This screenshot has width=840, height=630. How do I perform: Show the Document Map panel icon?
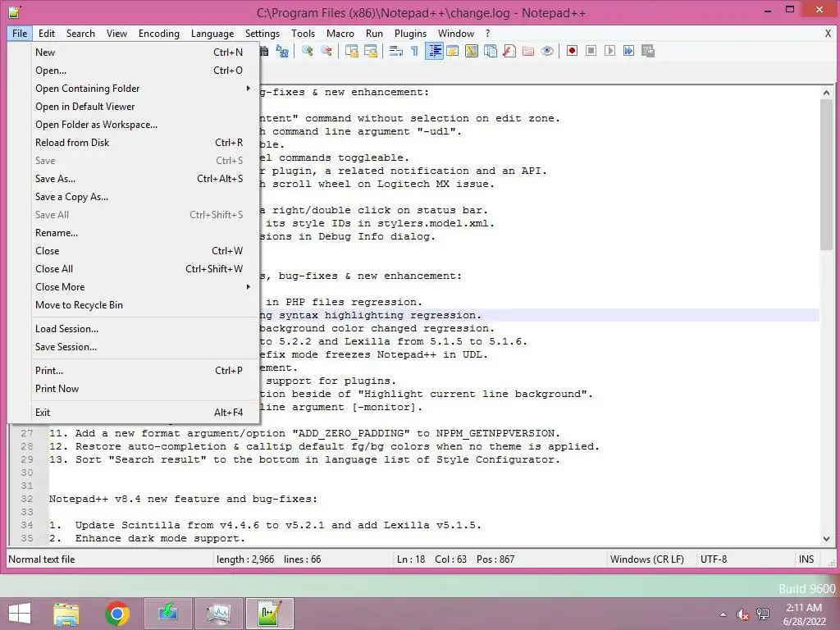click(x=472, y=51)
